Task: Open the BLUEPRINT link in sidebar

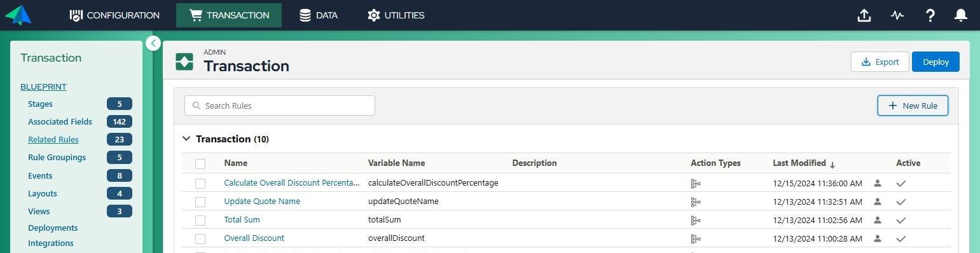Action: click(43, 86)
